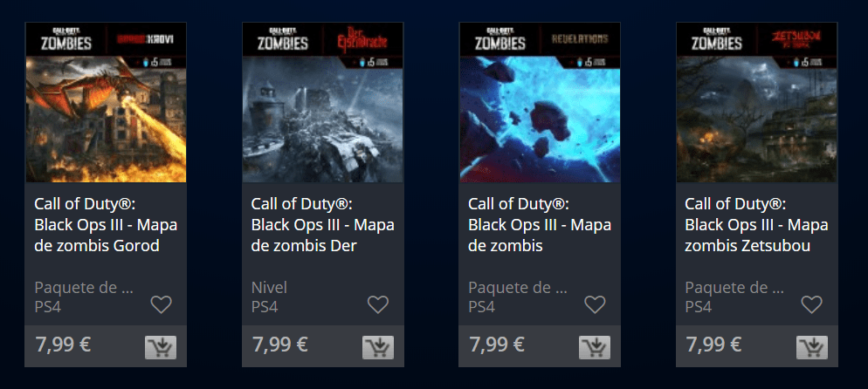The image size is (868, 389).
Task: Open the Revelations Mapa de zombis title
Action: click(x=540, y=225)
